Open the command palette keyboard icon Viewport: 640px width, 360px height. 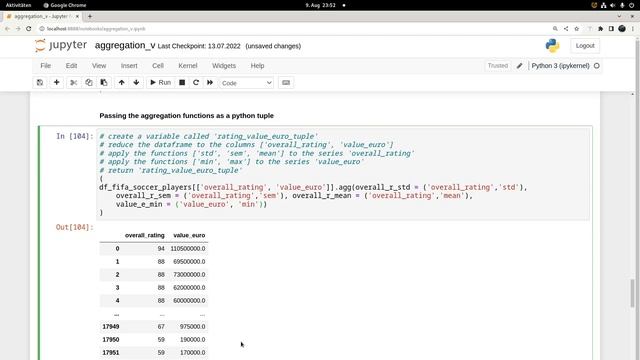(286, 82)
